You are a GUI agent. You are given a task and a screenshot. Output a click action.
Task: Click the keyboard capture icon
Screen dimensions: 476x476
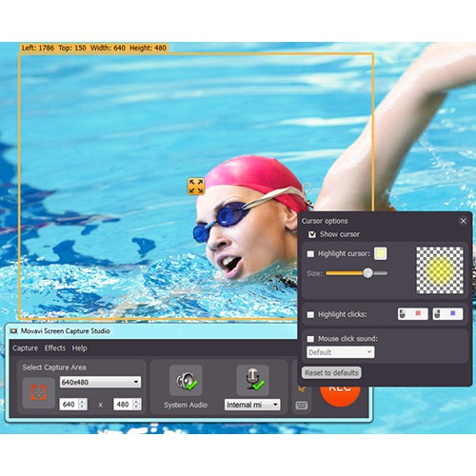(302, 406)
